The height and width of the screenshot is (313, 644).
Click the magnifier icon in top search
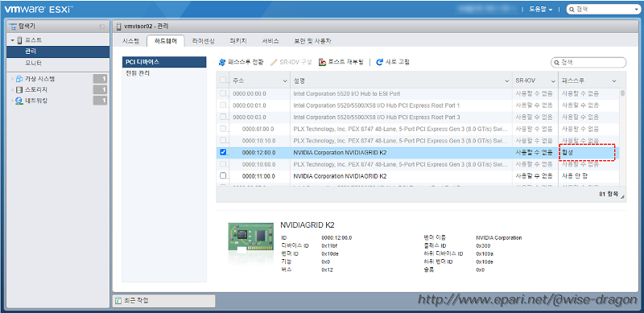(572, 9)
